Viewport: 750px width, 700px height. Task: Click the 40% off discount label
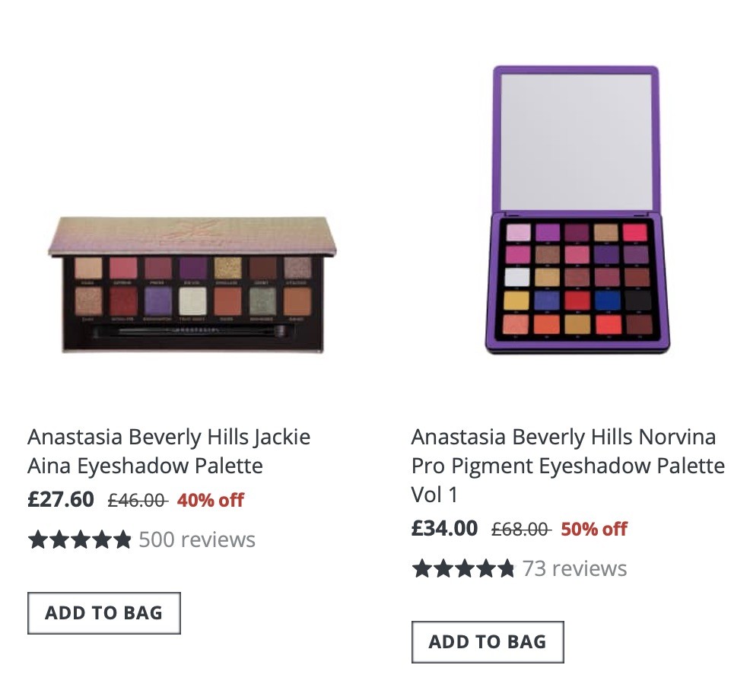click(x=209, y=501)
